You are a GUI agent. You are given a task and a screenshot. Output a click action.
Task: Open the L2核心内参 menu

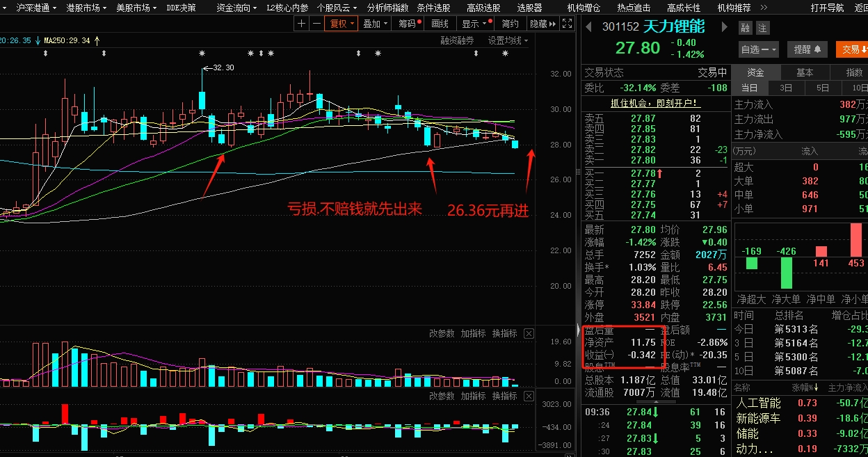287,8
